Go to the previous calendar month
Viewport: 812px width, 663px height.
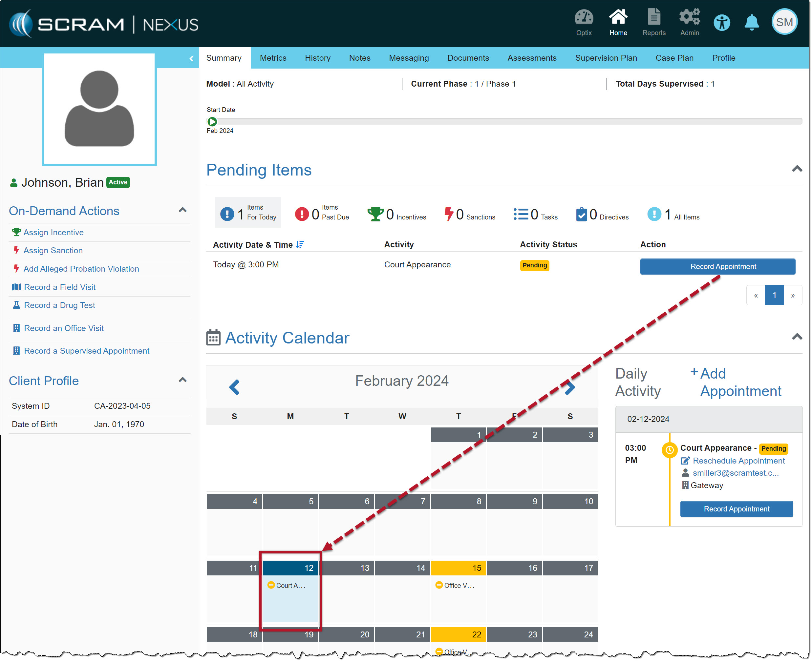click(x=234, y=387)
